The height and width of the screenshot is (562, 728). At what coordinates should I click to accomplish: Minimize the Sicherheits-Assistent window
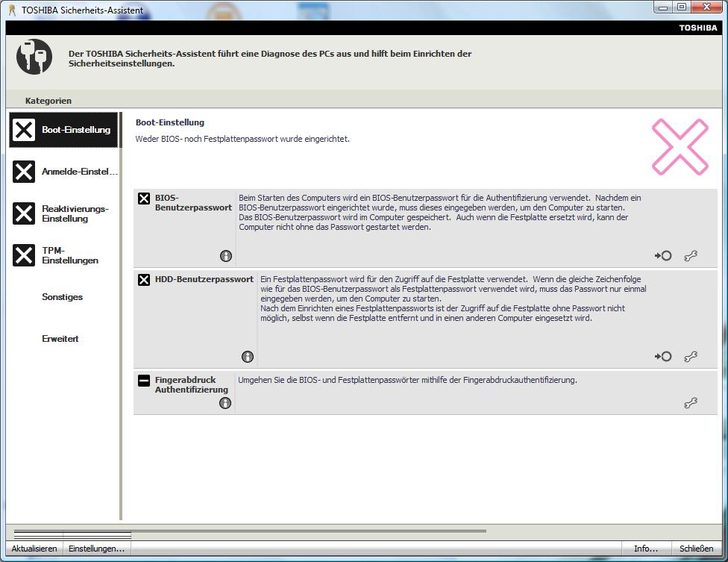(663, 7)
